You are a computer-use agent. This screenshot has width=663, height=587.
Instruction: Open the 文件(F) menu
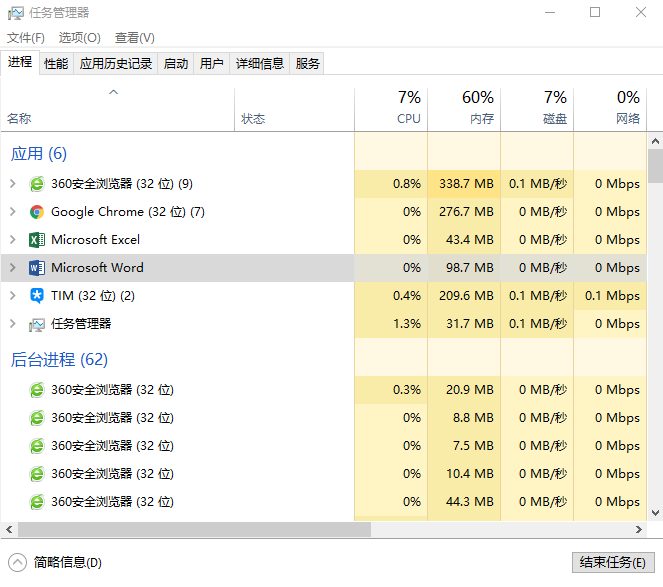[26, 38]
